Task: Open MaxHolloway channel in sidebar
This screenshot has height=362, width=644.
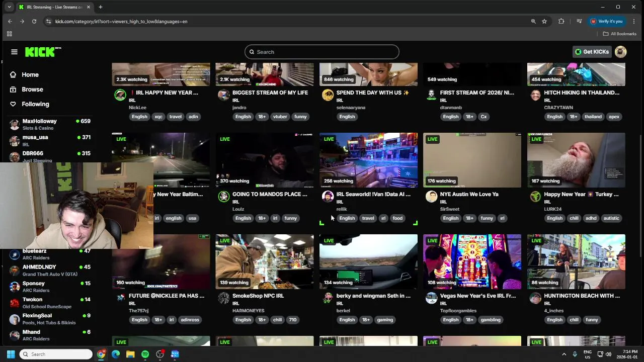Action: tap(50, 124)
